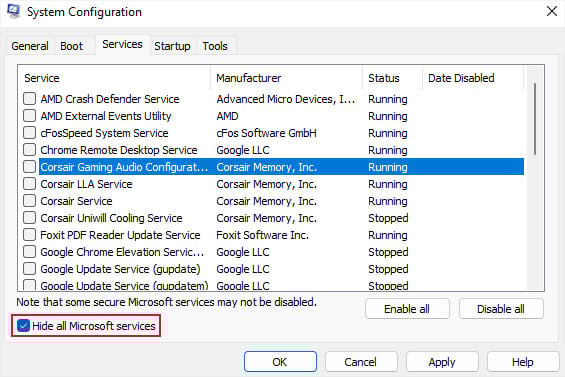Click the Cancel button
Viewport: 565px width, 377px height.
click(361, 362)
